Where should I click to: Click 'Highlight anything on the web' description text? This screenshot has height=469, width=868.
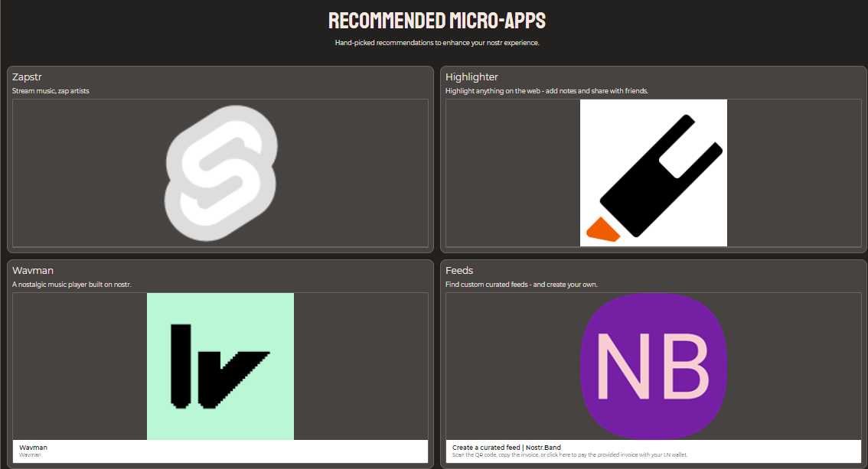[x=547, y=91]
